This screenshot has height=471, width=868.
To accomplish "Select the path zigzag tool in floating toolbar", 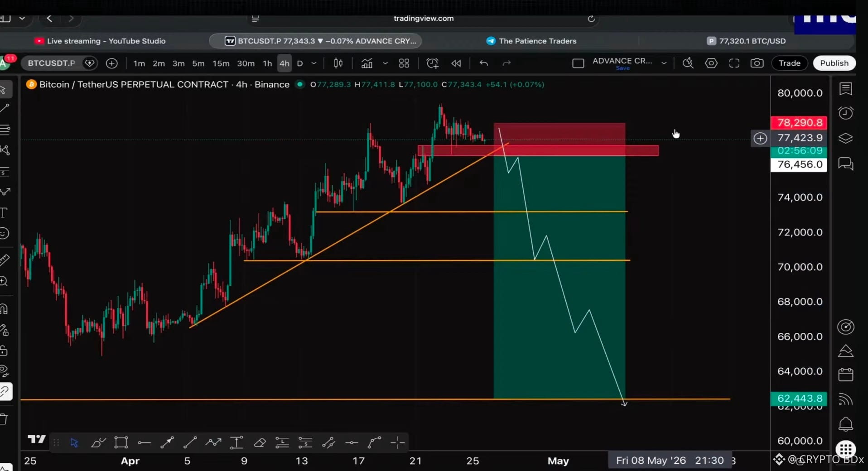I will click(213, 442).
